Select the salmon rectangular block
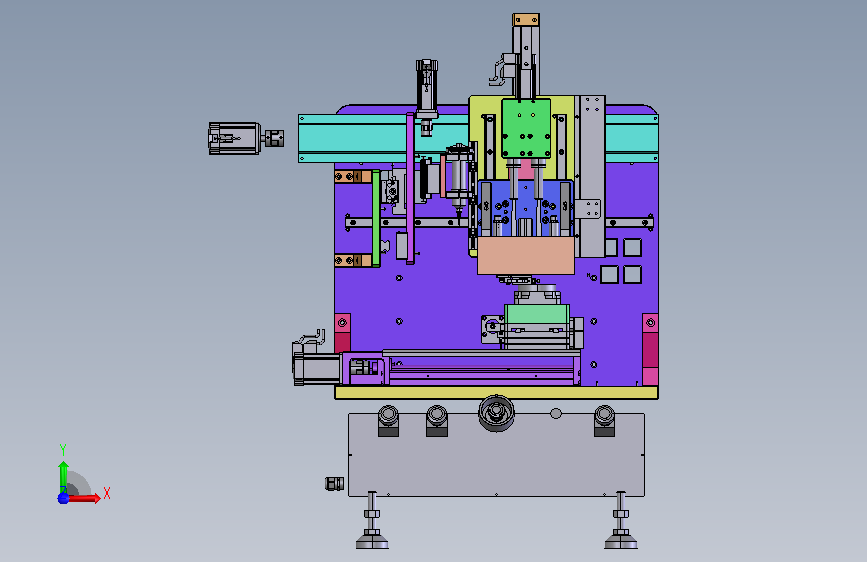This screenshot has height=562, width=867. click(525, 256)
